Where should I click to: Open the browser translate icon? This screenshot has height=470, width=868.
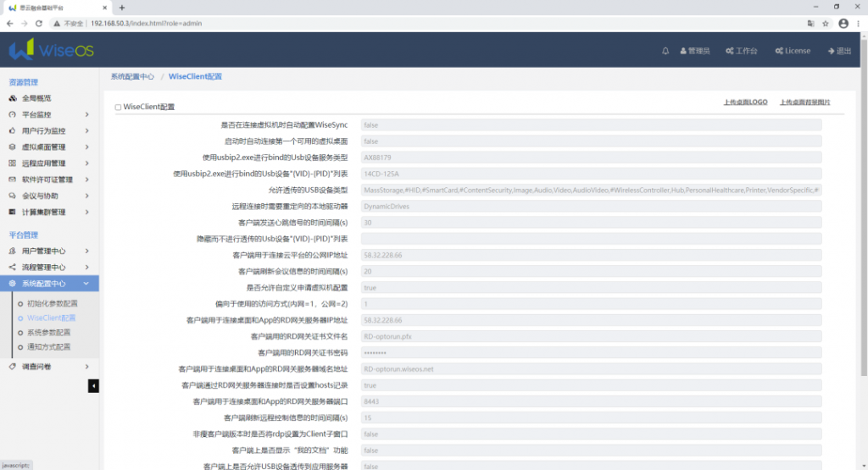click(811, 24)
